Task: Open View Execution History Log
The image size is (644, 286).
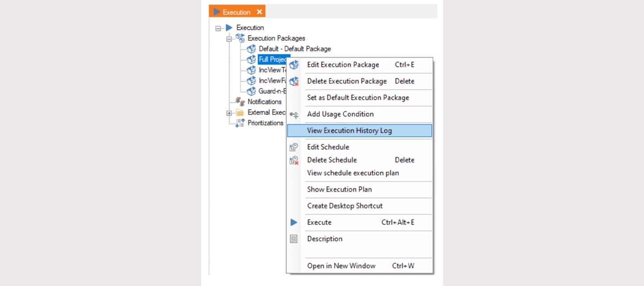Action: point(360,130)
